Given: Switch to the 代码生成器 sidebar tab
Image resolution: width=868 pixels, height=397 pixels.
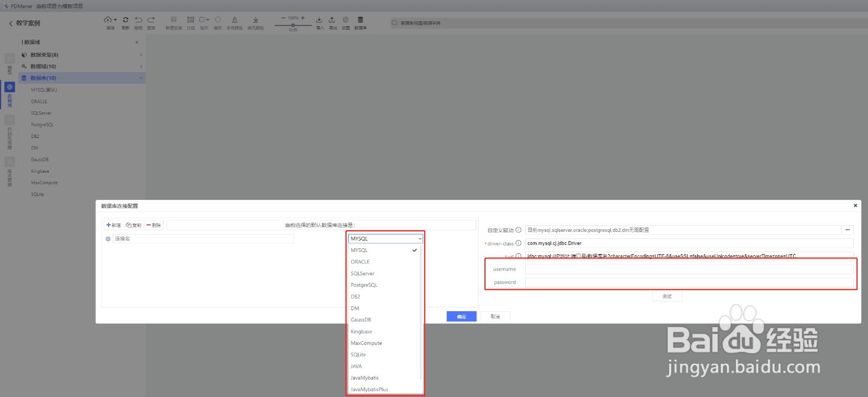Looking at the screenshot, I should (x=9, y=133).
